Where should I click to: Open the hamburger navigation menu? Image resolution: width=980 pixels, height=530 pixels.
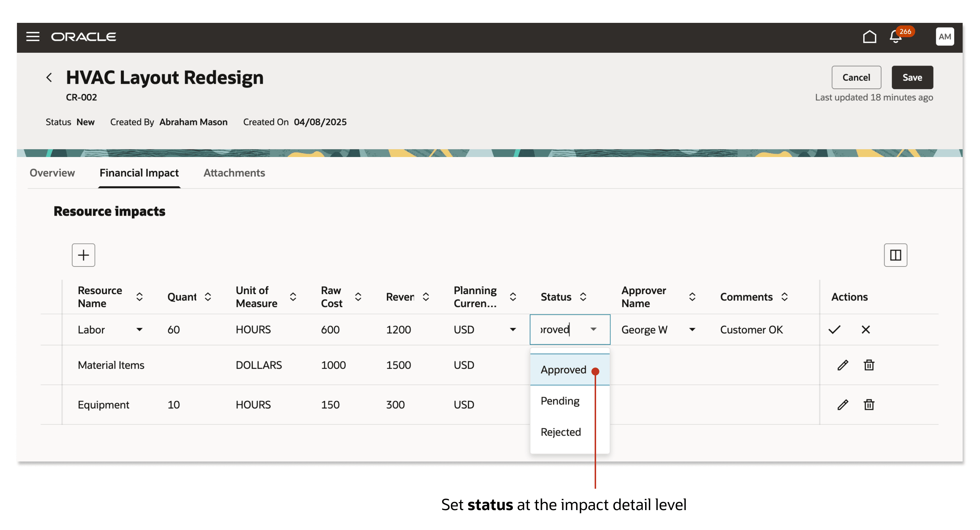33,36
